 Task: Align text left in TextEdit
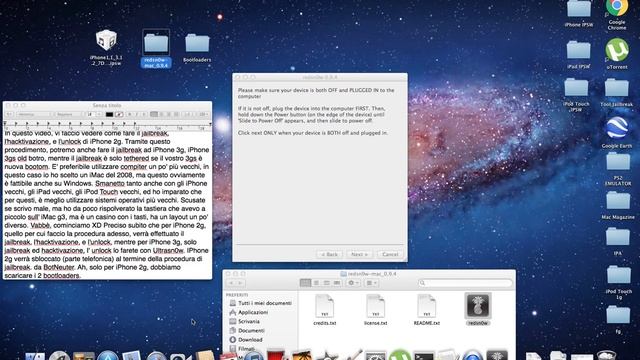[154, 114]
